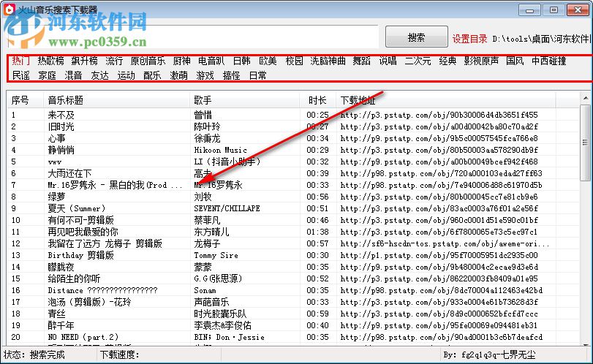Image resolution: width=593 pixels, height=364 pixels.
Task: Click the vertical scrollbar thumb
Action: coord(585,143)
